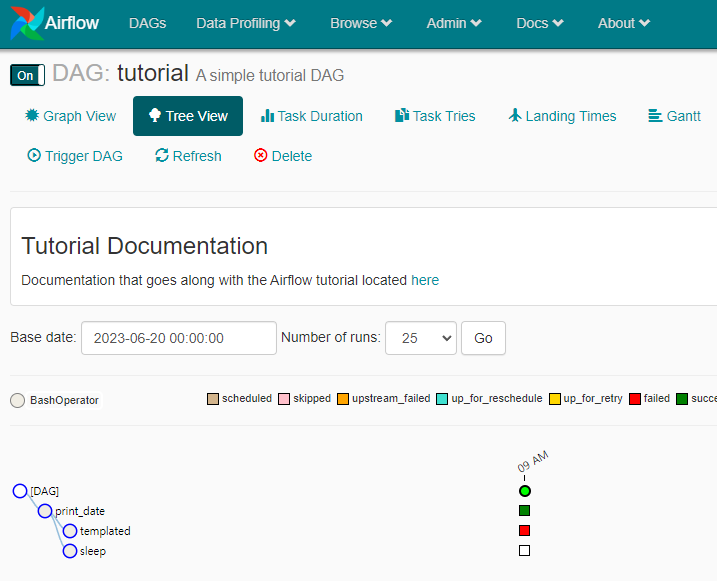Switch to Graph View tab
Image resolution: width=717 pixels, height=581 pixels.
[x=70, y=116]
